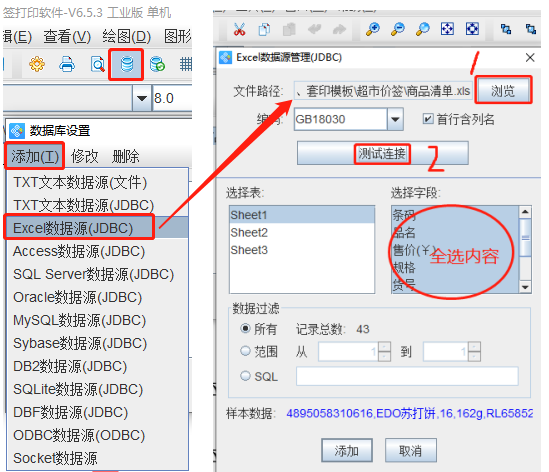Expand the GB18030 encoding dropdown
Screen dimensions: 549x472
(395, 119)
